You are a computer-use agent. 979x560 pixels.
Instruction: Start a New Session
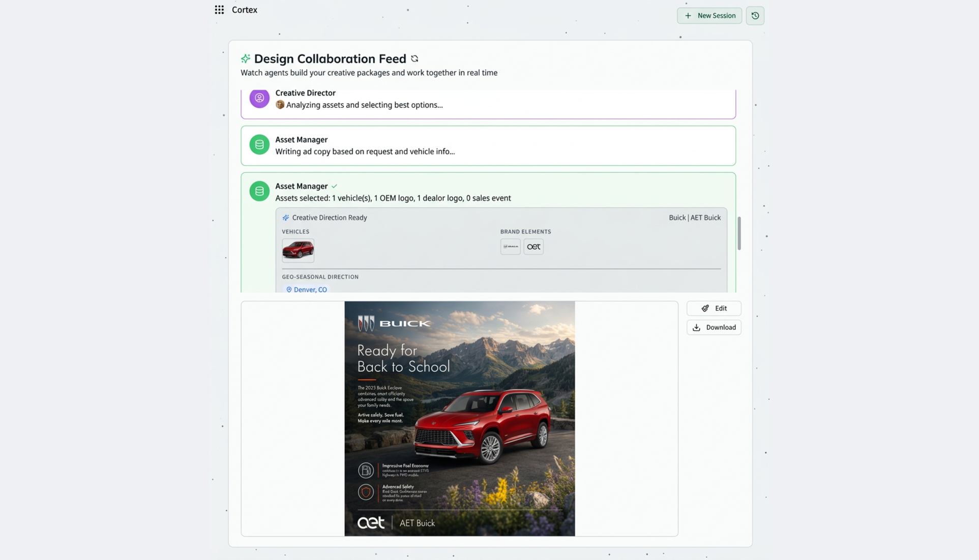click(709, 16)
